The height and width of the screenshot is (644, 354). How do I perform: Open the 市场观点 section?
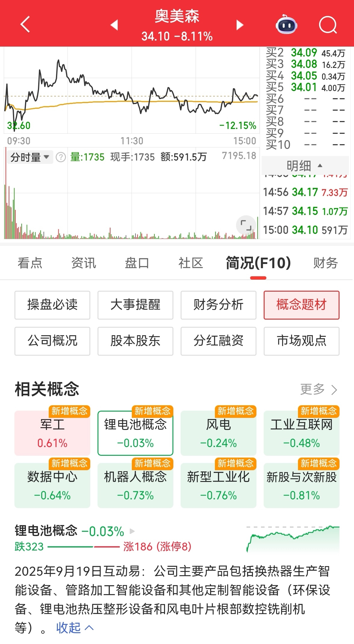[302, 341]
